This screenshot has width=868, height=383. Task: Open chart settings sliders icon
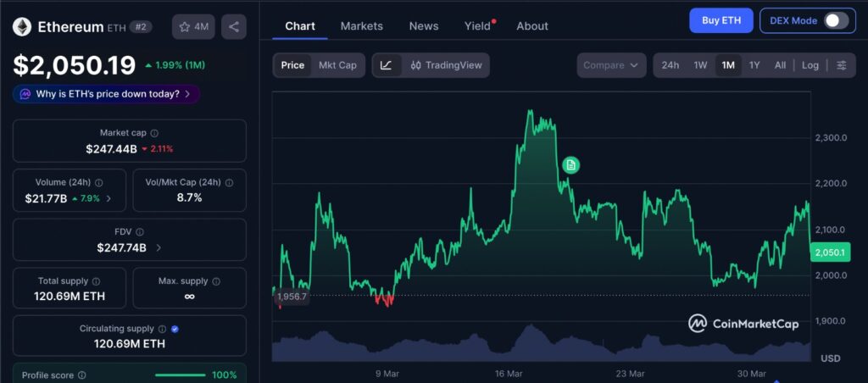point(842,65)
